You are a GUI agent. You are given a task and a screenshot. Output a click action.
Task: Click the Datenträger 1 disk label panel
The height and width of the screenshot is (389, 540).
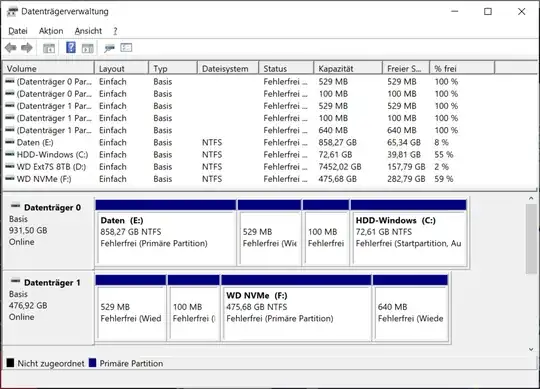48,308
